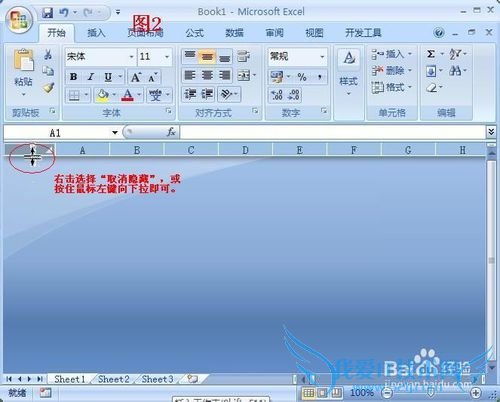Select column D header
The width and height of the screenshot is (500, 402).
coord(245,150)
